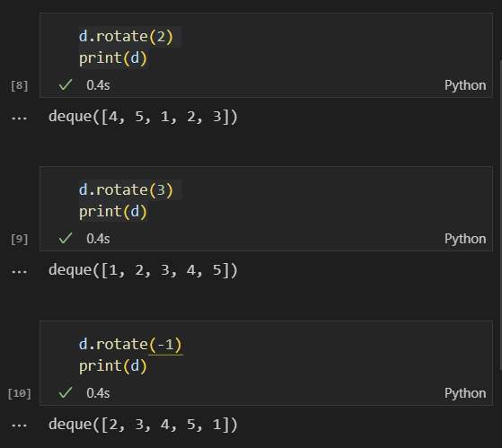The height and width of the screenshot is (448, 502).
Task: Click the d.rotate(2) code line
Action: click(x=126, y=37)
